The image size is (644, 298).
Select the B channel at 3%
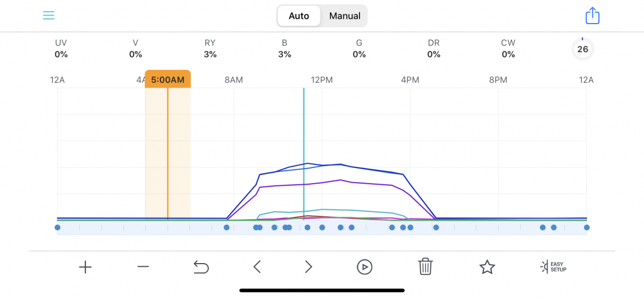[284, 48]
